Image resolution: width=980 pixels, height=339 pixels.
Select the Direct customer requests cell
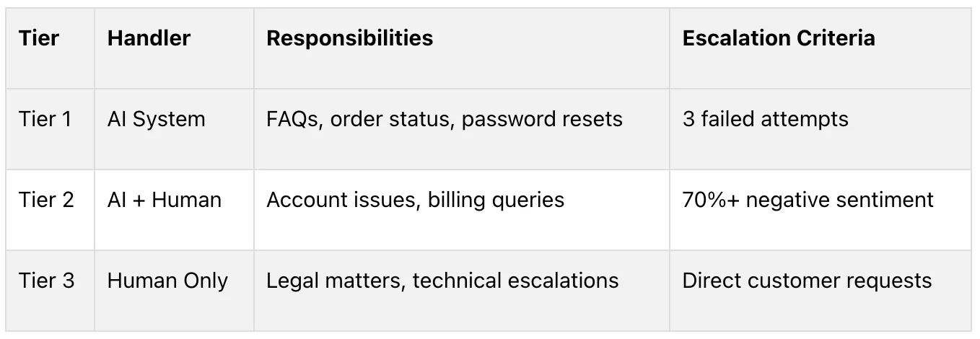[821, 291]
